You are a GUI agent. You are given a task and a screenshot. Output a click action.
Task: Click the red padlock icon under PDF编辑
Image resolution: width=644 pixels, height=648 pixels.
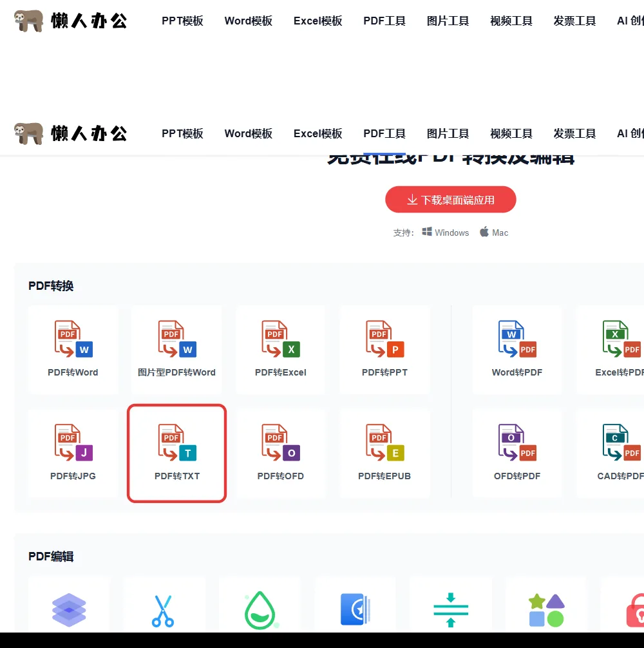click(x=636, y=611)
